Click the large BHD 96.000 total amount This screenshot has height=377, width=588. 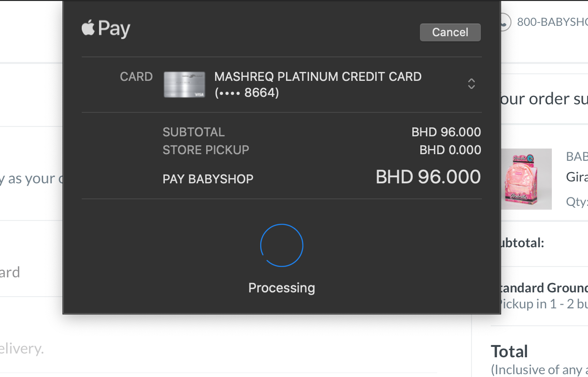click(428, 177)
